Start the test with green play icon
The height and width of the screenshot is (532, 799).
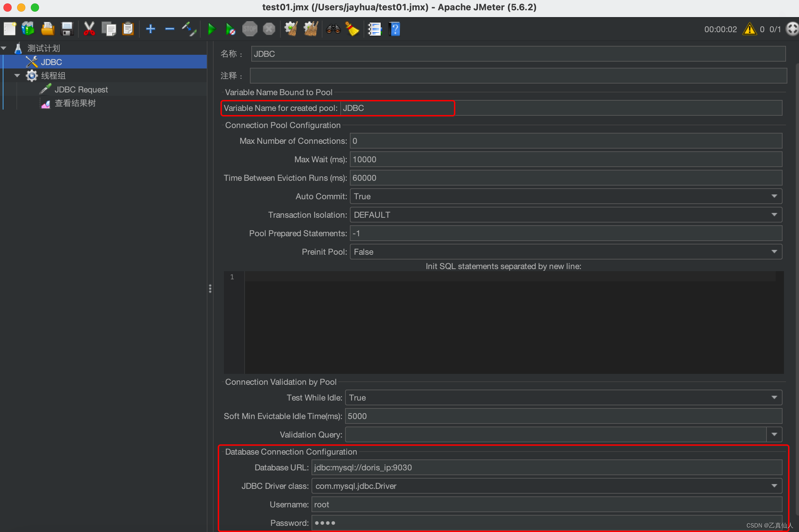212,29
